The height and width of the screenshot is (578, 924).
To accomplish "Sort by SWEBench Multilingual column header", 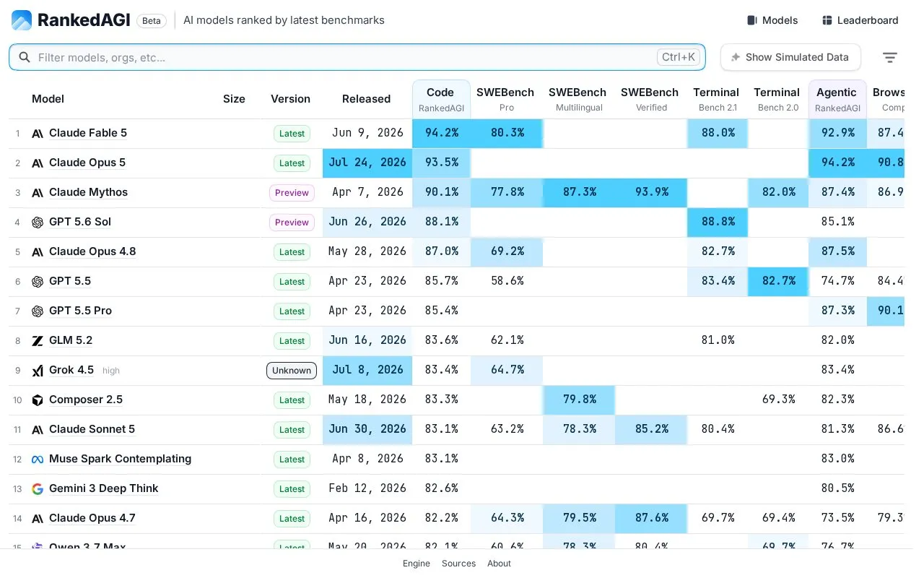I will pos(577,99).
